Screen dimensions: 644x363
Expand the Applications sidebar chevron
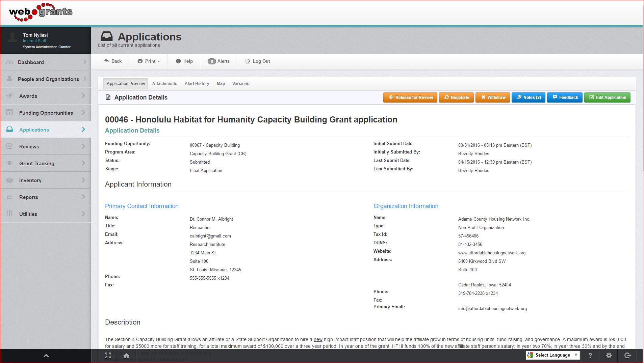click(83, 130)
